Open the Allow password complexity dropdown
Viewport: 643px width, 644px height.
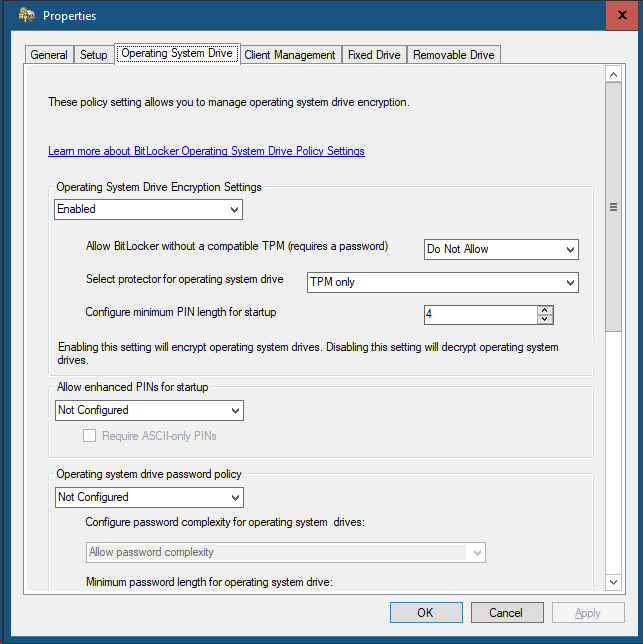[x=286, y=552]
